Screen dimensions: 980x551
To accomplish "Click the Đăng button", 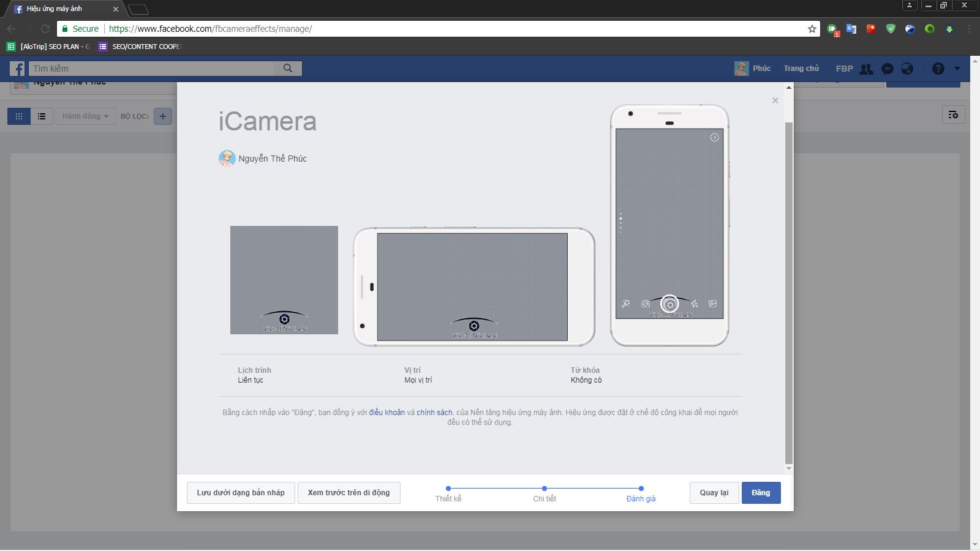I will point(761,493).
